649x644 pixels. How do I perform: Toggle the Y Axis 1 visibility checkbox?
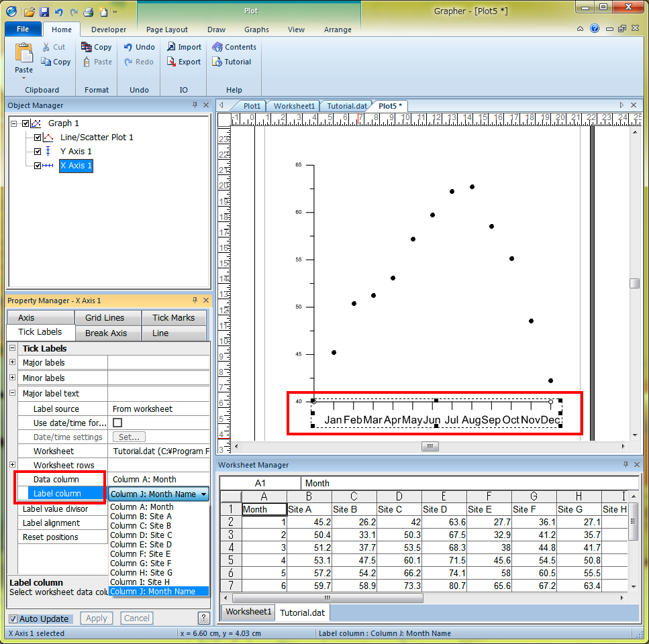[x=38, y=152]
